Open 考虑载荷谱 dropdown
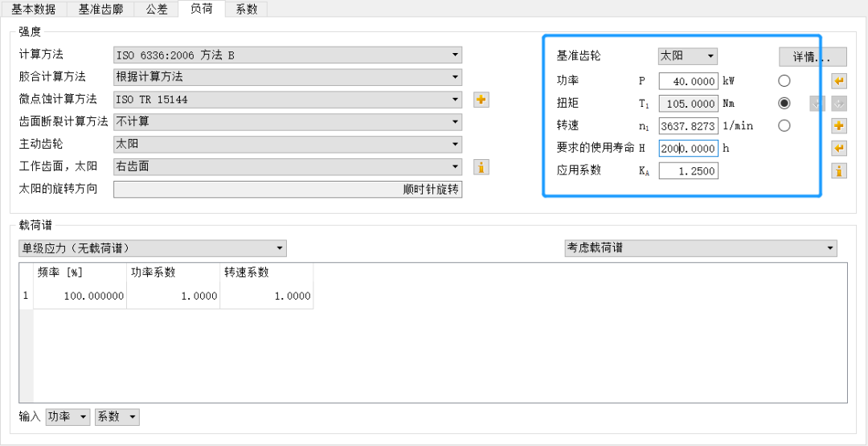The height and width of the screenshot is (446, 868). tap(700, 248)
